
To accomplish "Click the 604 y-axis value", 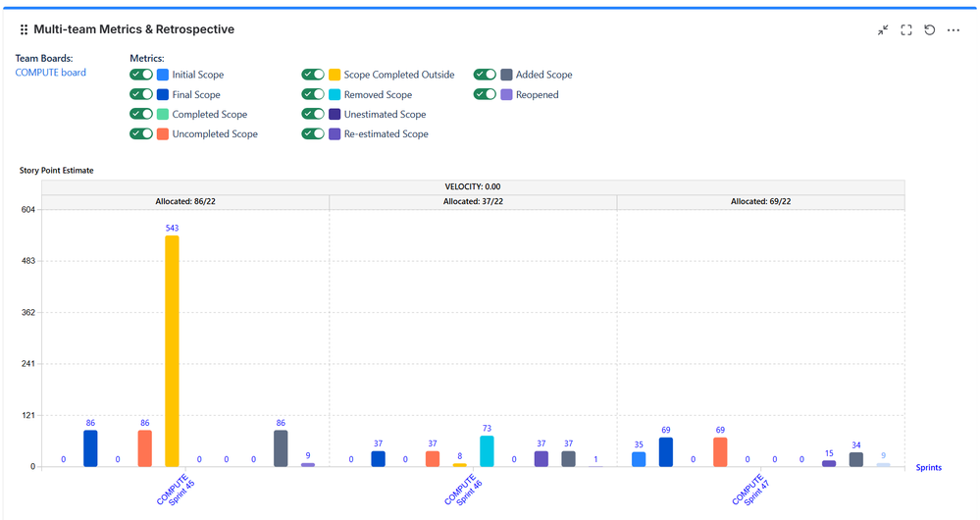I will tap(28, 209).
